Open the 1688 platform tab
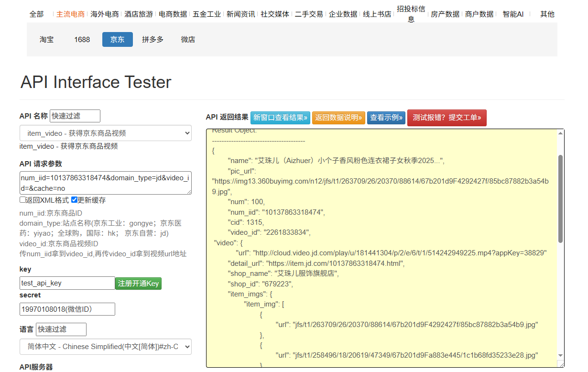The height and width of the screenshot is (372, 588). (82, 40)
